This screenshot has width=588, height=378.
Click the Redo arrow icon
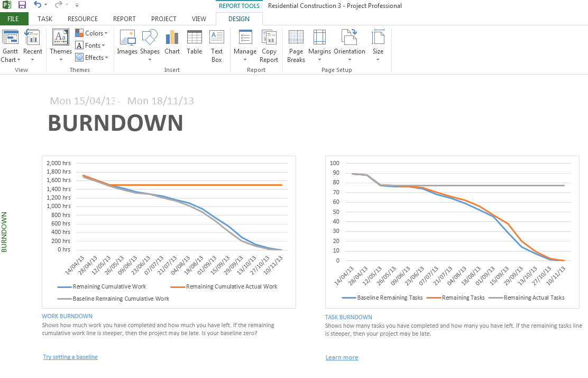pyautogui.click(x=58, y=5)
